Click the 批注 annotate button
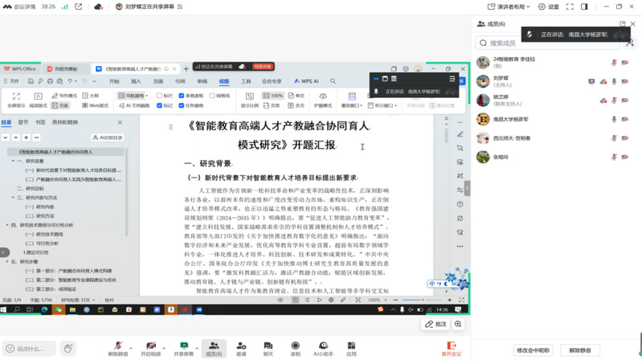Image resolution: width=642 pixels, height=364 pixels. click(x=435, y=325)
